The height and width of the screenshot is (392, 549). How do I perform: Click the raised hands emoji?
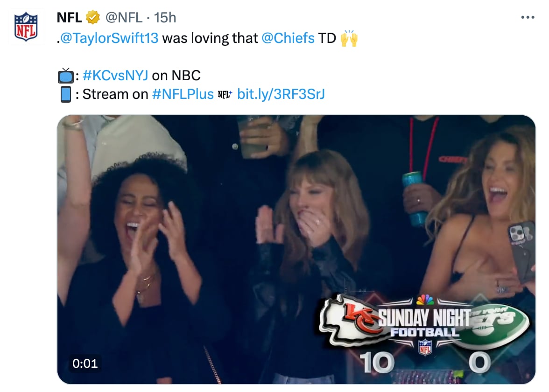tap(349, 38)
